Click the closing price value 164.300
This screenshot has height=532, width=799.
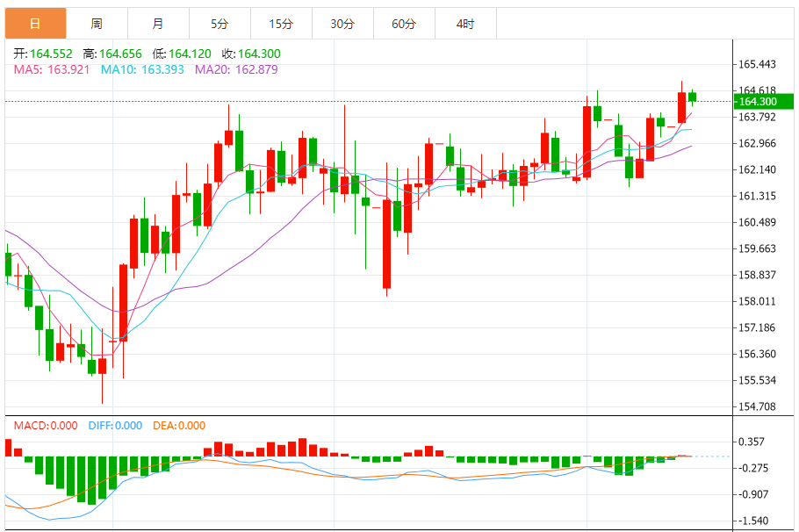[x=259, y=54]
